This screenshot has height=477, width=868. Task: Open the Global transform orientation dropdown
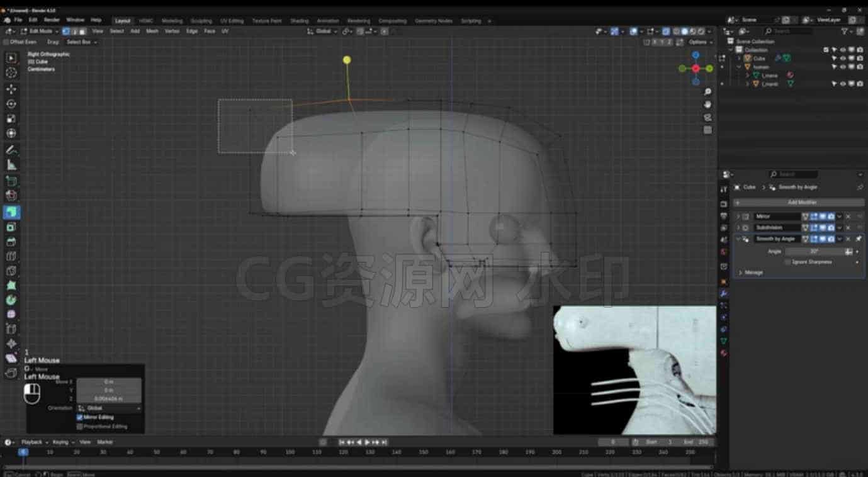[322, 31]
